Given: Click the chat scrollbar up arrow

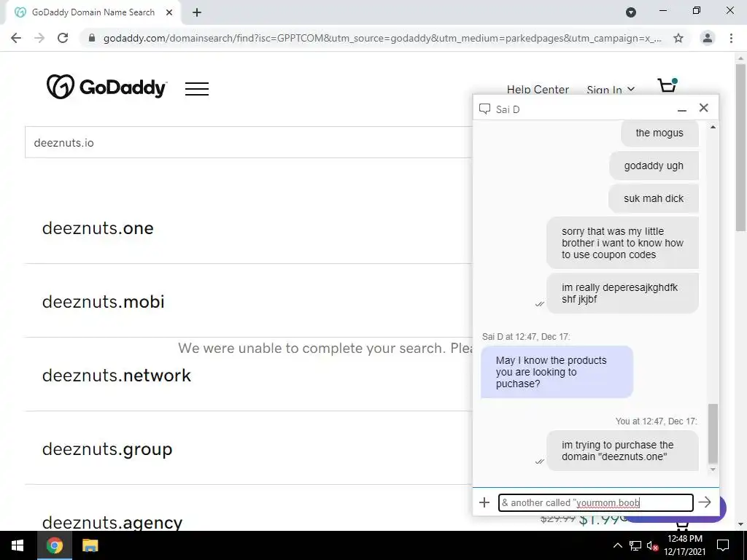Looking at the screenshot, I should [713, 127].
